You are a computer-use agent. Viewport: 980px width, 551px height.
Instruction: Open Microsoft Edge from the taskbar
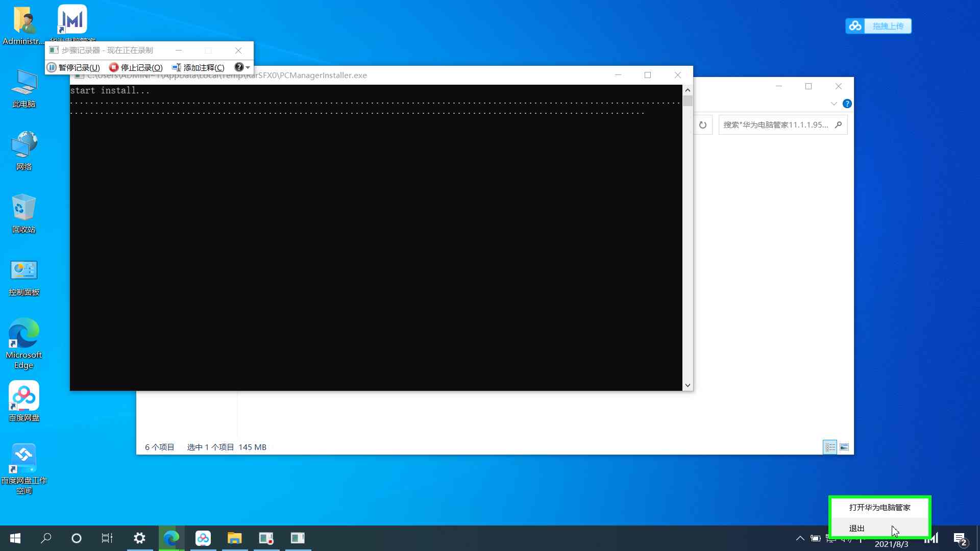pos(171,538)
